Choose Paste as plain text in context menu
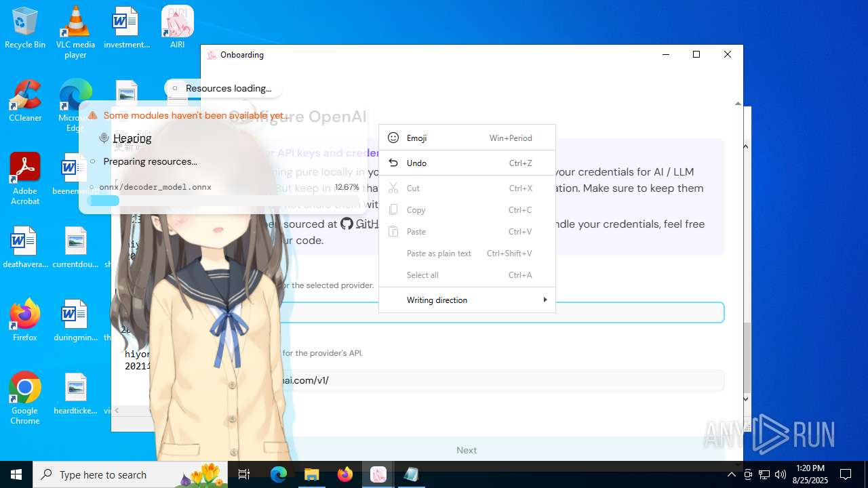Viewport: 868px width, 488px height. click(467, 253)
